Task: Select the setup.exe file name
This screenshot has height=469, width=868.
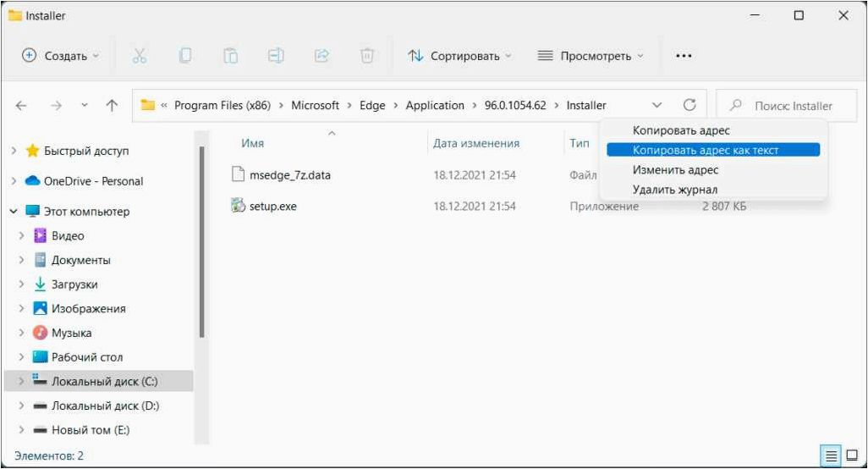Action: coord(273,206)
